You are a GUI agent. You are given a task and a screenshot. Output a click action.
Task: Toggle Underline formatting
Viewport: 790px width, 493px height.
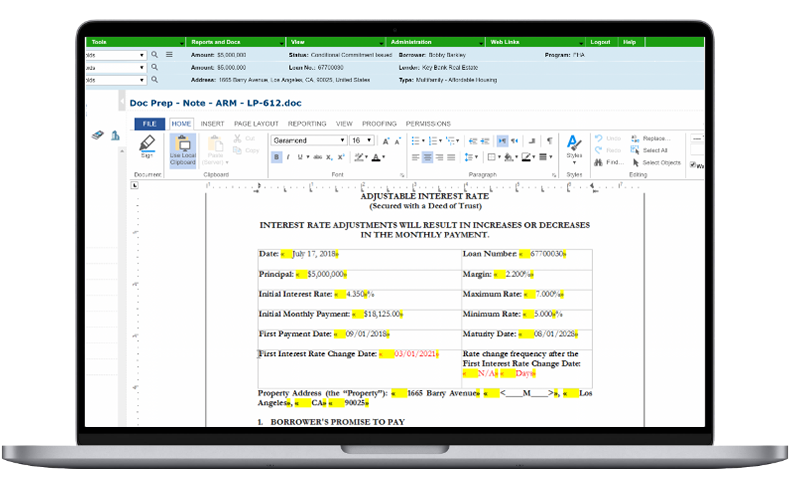pyautogui.click(x=300, y=157)
